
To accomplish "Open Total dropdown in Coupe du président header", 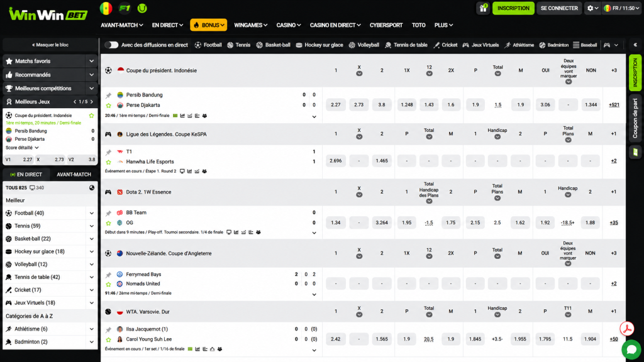I will click(x=498, y=74).
